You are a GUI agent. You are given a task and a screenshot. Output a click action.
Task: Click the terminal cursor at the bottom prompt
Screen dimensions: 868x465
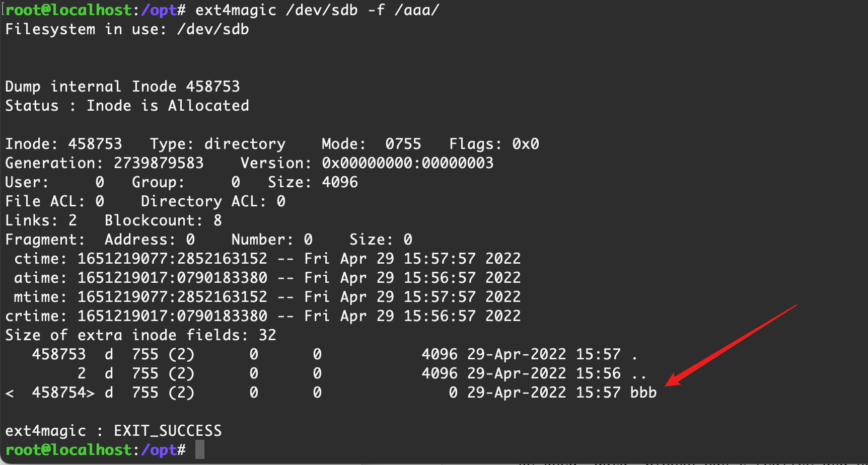tap(200, 449)
